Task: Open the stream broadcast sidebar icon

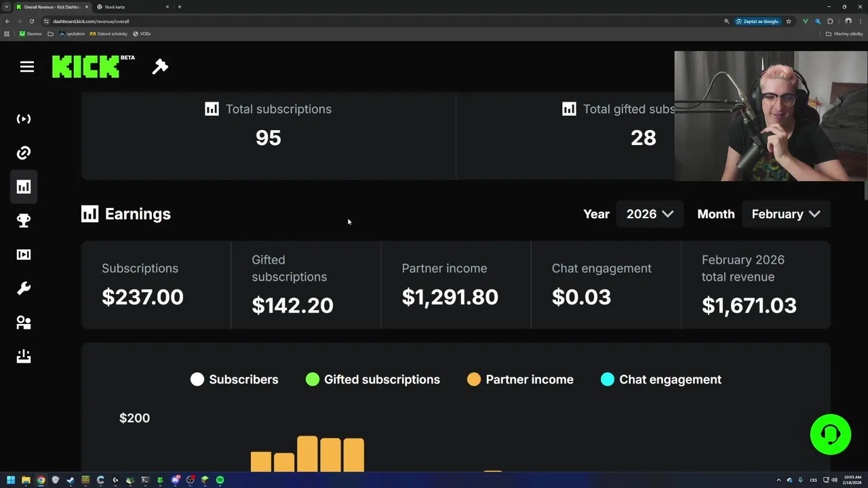Action: pyautogui.click(x=24, y=119)
